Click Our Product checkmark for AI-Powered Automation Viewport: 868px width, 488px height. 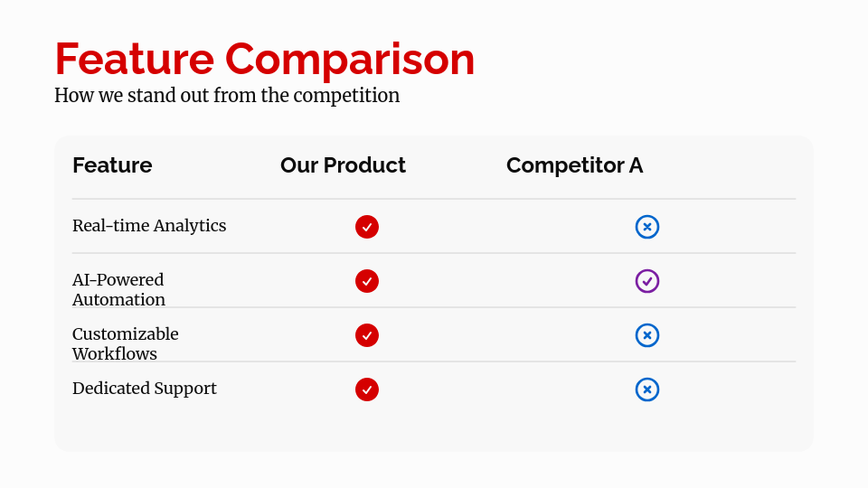(x=367, y=281)
